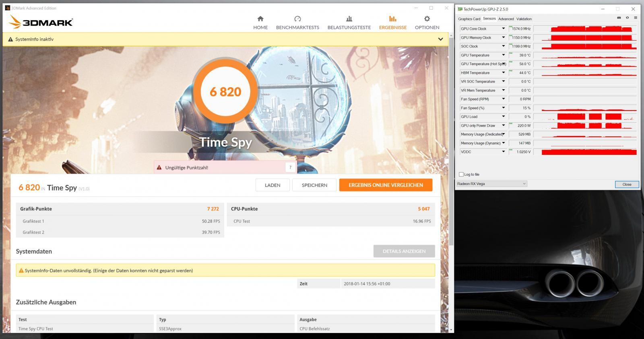Switch to the Graphics Card tab
The height and width of the screenshot is (339, 644).
coord(469,19)
